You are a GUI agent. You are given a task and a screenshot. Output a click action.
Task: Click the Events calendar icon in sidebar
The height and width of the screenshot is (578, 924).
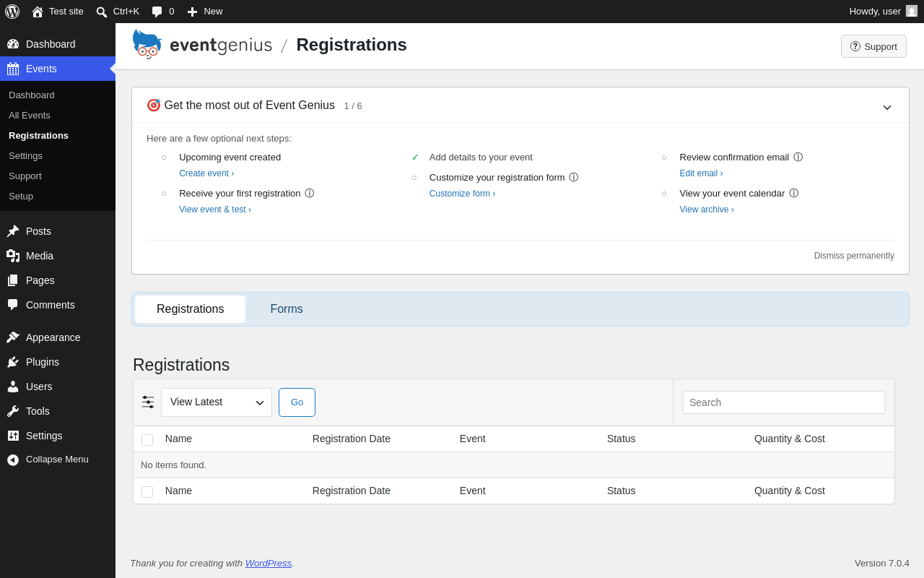click(x=13, y=69)
